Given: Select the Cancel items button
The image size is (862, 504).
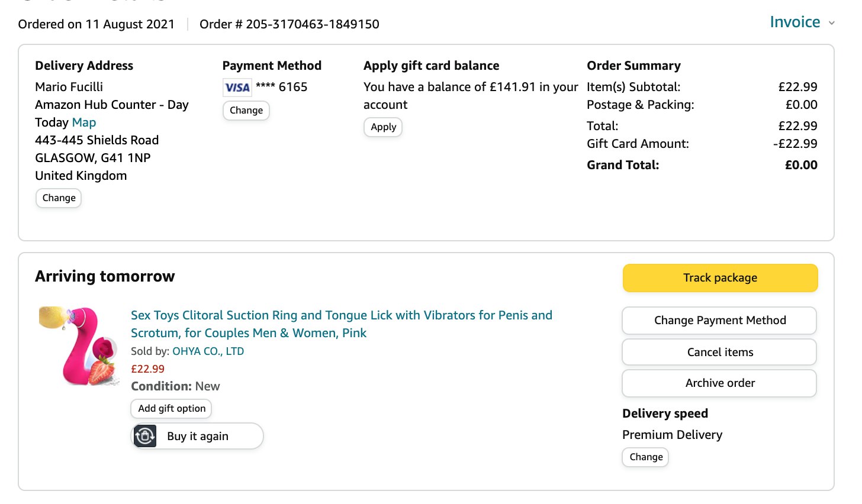Looking at the screenshot, I should coord(719,352).
